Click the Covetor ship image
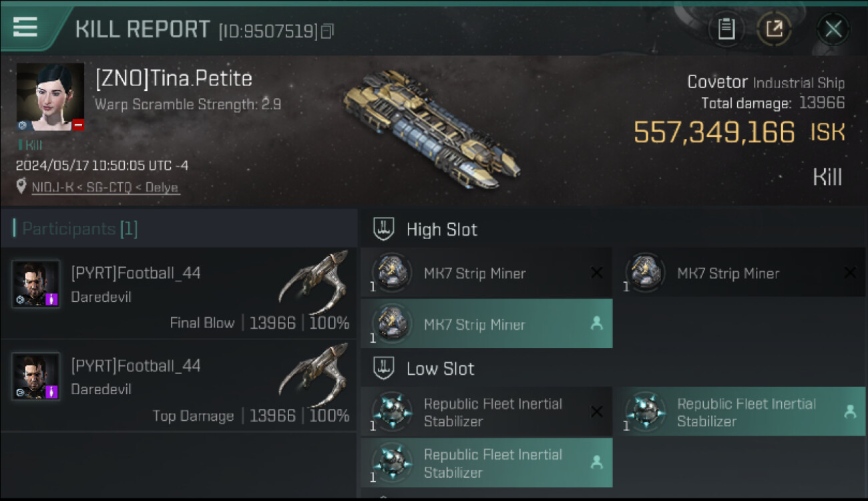 (x=431, y=128)
